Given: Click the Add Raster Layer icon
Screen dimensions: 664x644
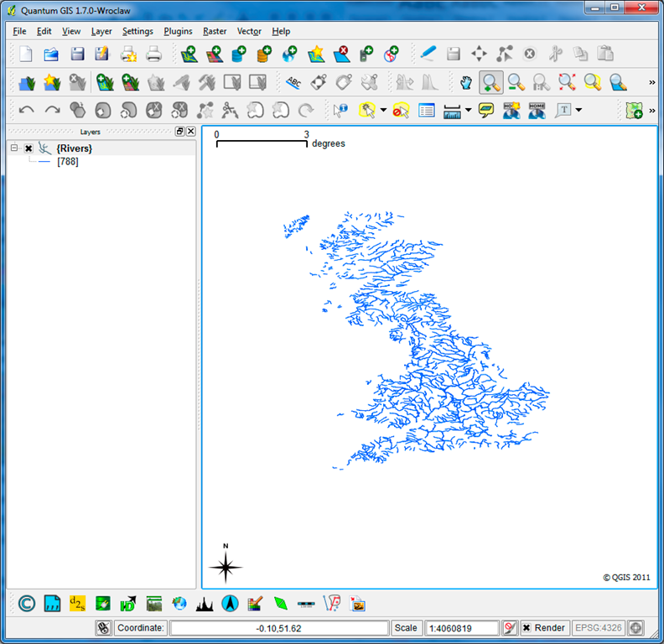Looking at the screenshot, I should (x=215, y=55).
